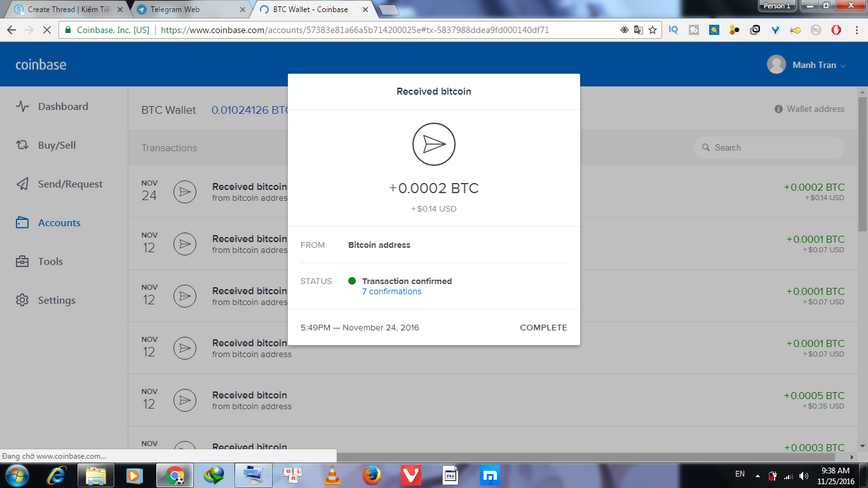Click the paper plane icon in the modal
868x488 pixels.
point(434,144)
